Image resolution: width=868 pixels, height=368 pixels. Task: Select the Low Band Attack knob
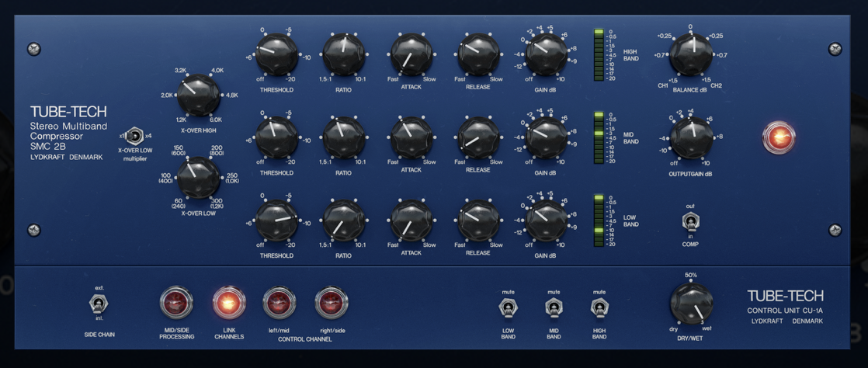(x=411, y=220)
